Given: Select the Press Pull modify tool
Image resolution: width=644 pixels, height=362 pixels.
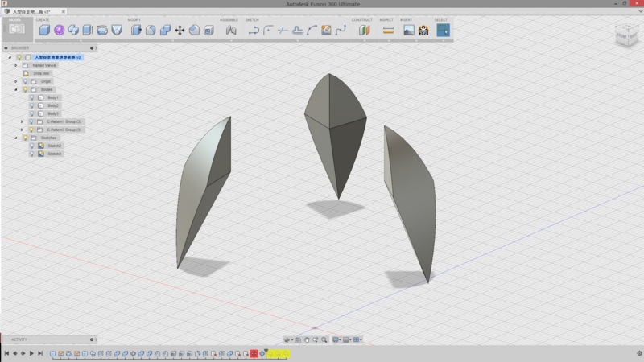Looking at the screenshot, I should [x=136, y=30].
